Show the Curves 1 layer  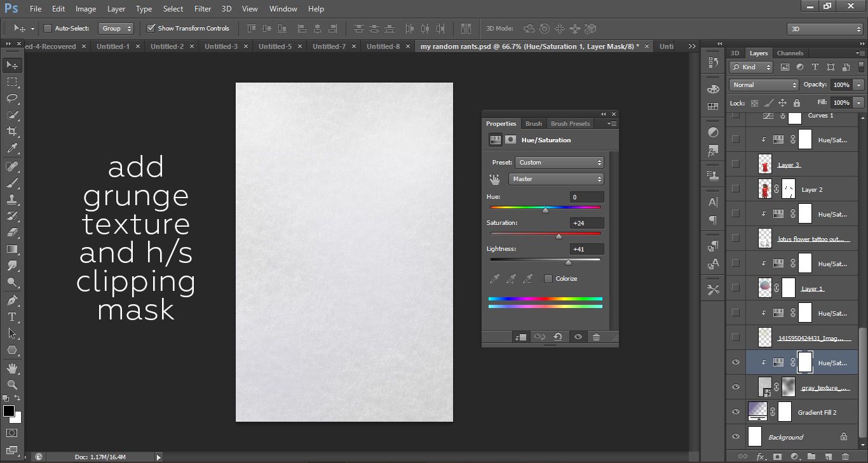[736, 116]
